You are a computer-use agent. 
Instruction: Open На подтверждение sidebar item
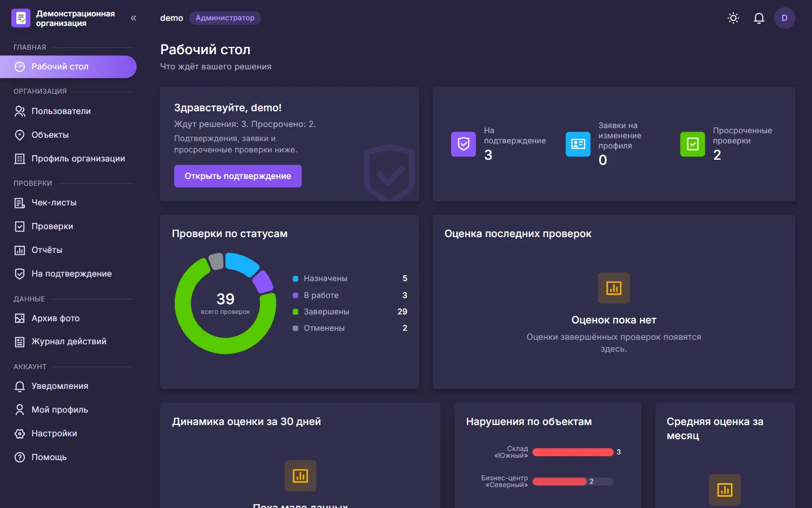68,274
